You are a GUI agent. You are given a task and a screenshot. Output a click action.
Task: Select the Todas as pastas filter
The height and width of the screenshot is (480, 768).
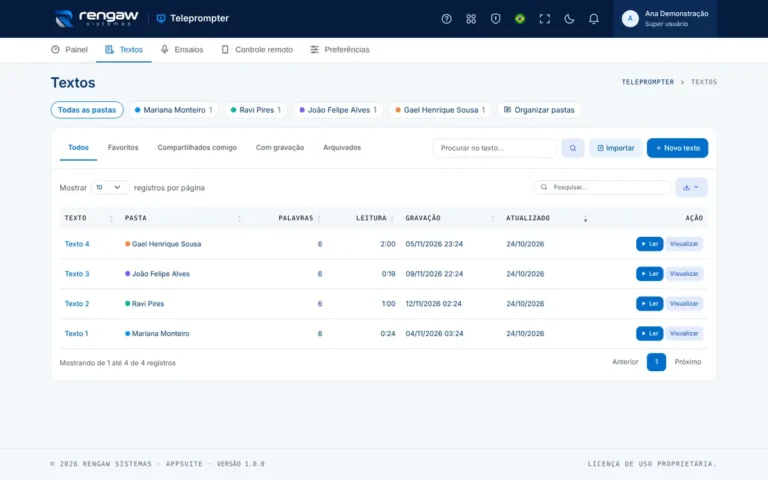click(x=87, y=110)
